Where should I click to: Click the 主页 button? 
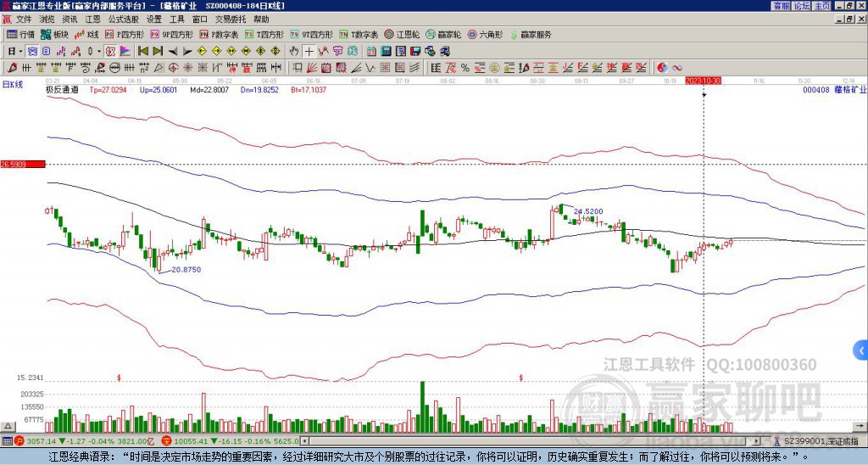pyautogui.click(x=822, y=6)
